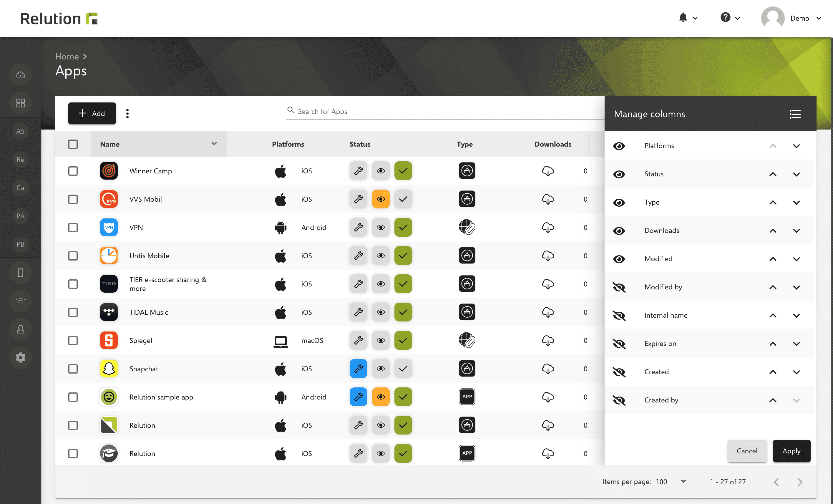Tick the checkbox for Spiegel

(x=73, y=340)
